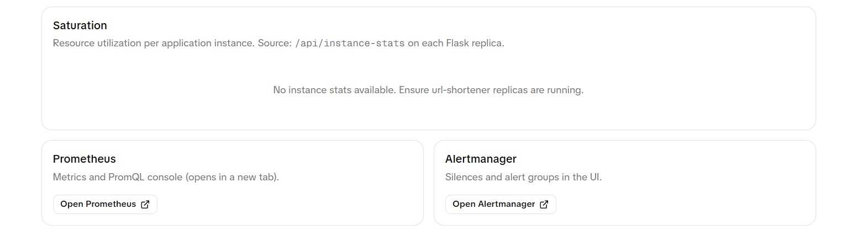Click the external-link icon beside Open Alertmanager
868x241 pixels.
click(x=544, y=205)
